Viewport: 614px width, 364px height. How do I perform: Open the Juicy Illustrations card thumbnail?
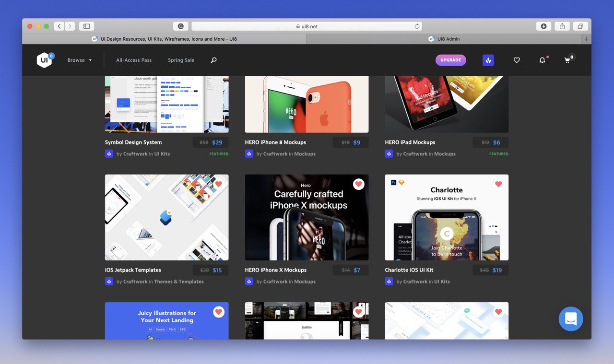[x=166, y=321]
